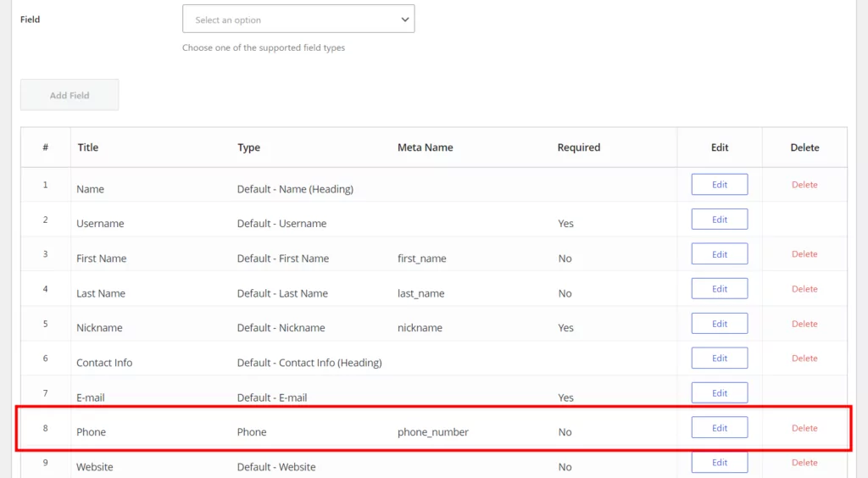Edit the First Name field

(x=719, y=254)
